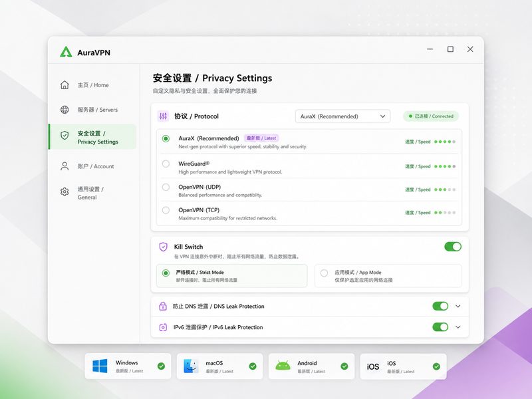Click the iOS platform card label
532x399 pixels.
pyautogui.click(x=392, y=362)
